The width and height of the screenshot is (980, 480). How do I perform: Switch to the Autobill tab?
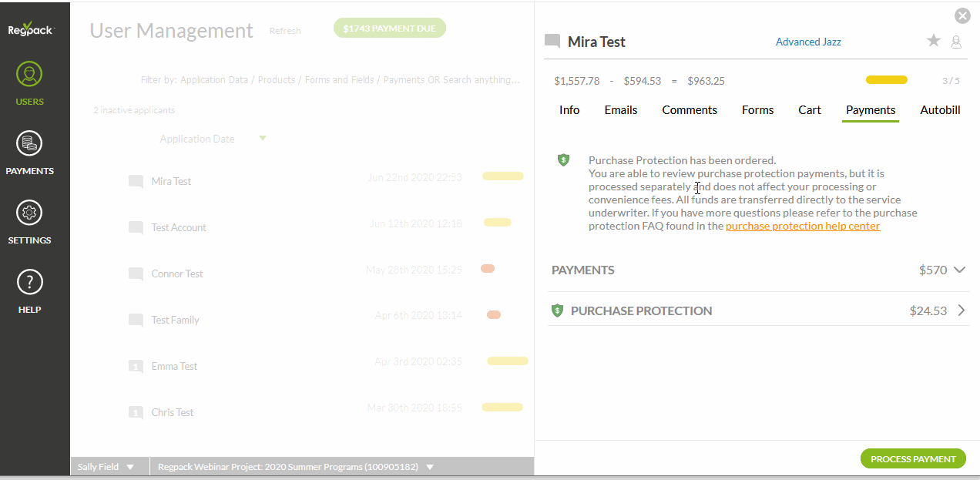click(939, 109)
